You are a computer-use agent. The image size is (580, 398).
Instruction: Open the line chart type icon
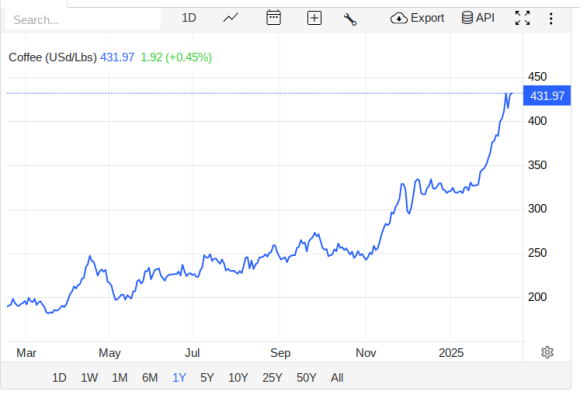click(x=231, y=18)
